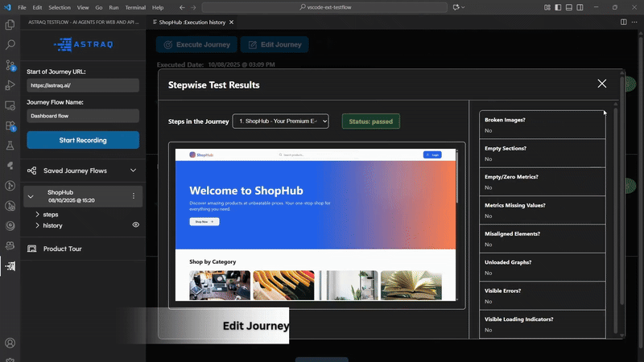644x362 pixels.
Task: Toggle bottom panel layout icon
Action: (569, 7)
